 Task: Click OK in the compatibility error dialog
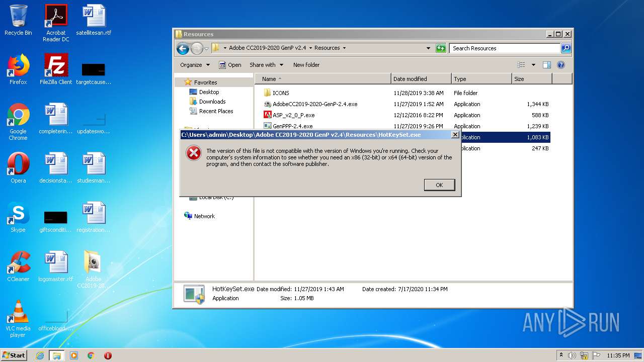coord(439,185)
